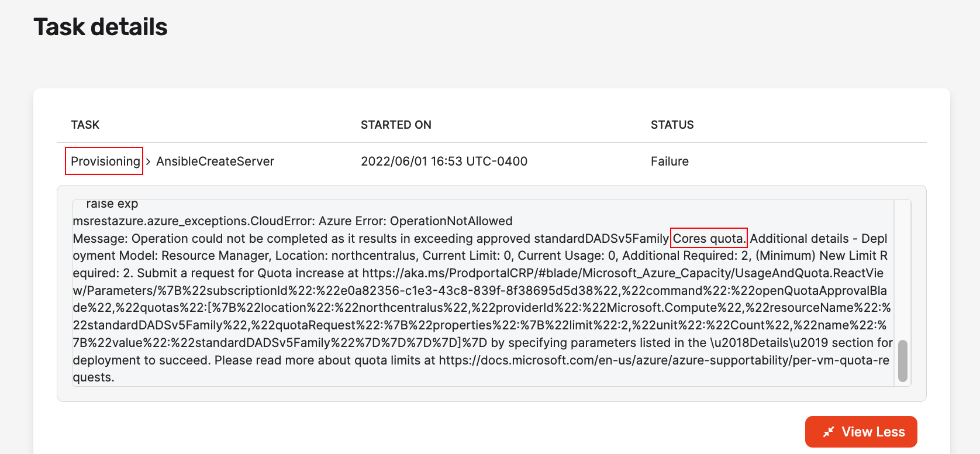Click the collapse arrows icon on View Less
Image resolution: width=980 pixels, height=454 pixels.
pyautogui.click(x=829, y=431)
